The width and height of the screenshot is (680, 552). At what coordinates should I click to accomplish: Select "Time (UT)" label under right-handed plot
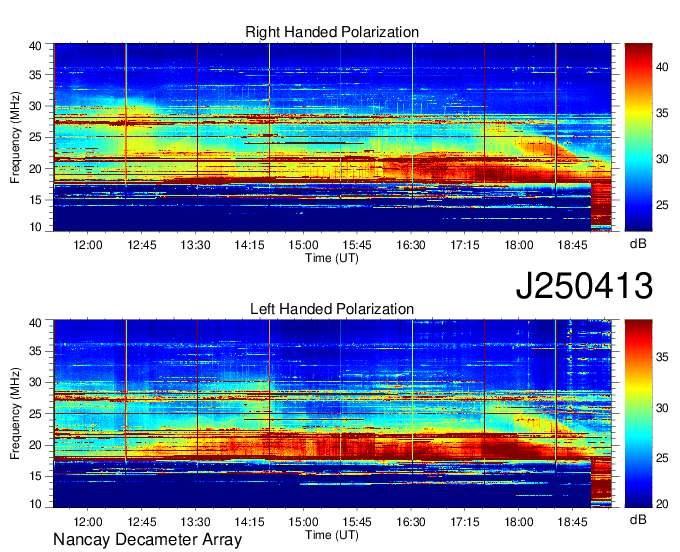[332, 258]
